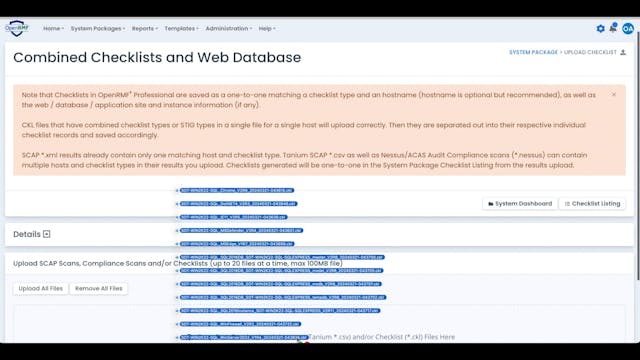Click the dragged MSDefender checklist file name
Image resolution: width=640 pixels, height=360 pixels.
(x=241, y=230)
